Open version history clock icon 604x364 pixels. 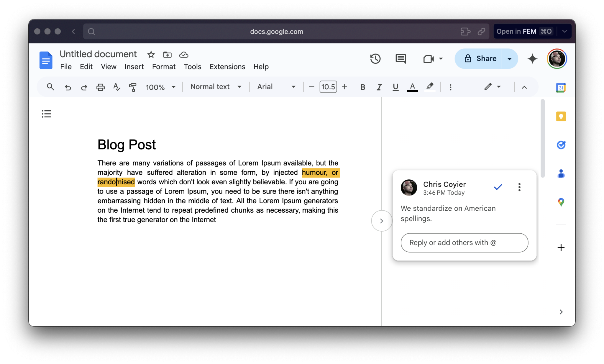point(375,58)
